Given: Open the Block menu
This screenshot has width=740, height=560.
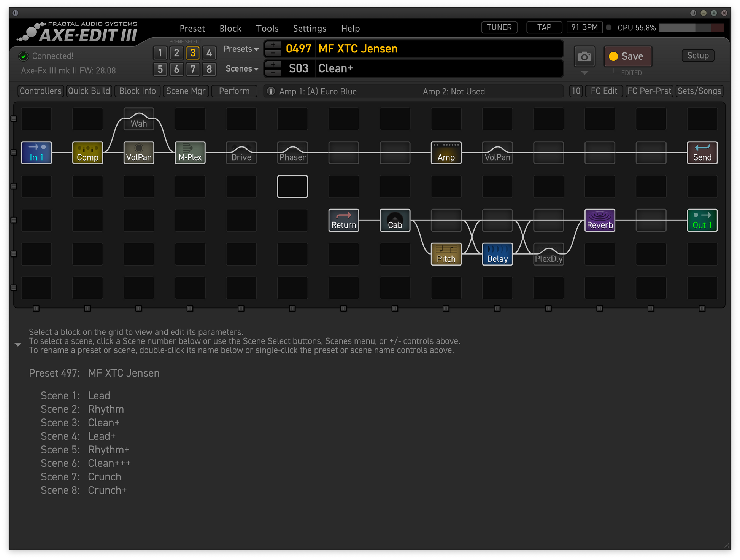Looking at the screenshot, I should point(230,29).
